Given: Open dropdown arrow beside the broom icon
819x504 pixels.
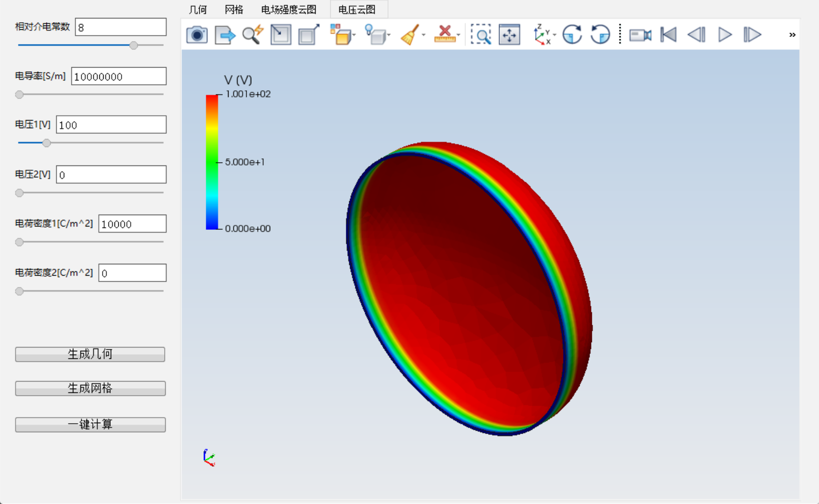Looking at the screenshot, I should [x=423, y=35].
